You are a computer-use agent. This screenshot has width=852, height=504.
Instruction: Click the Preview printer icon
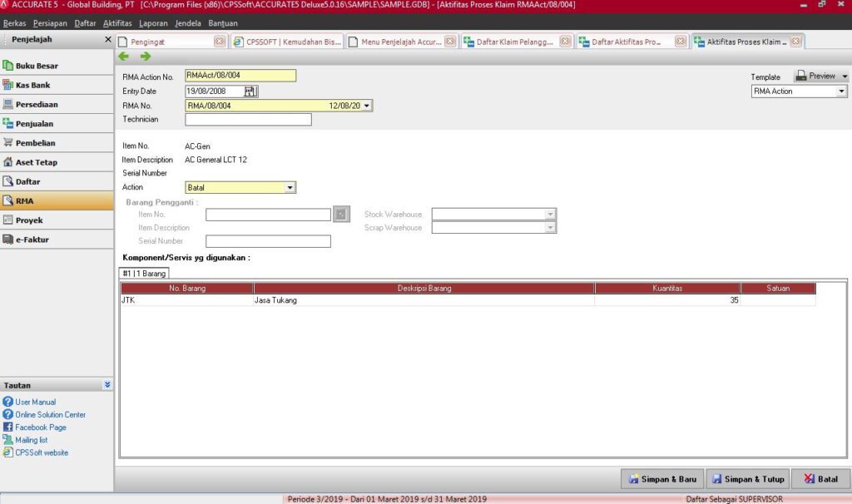801,76
